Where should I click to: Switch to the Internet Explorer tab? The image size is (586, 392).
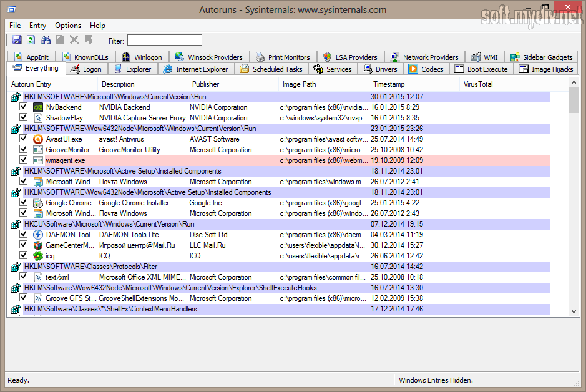click(196, 69)
